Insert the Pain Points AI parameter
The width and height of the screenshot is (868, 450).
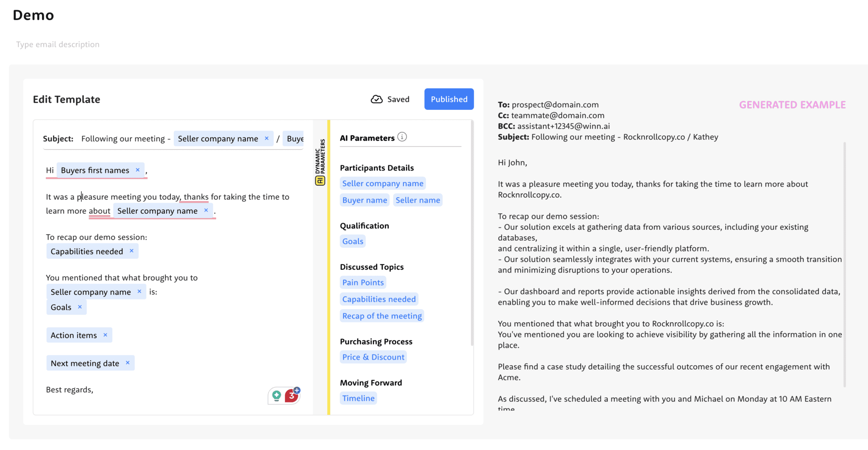coord(363,282)
